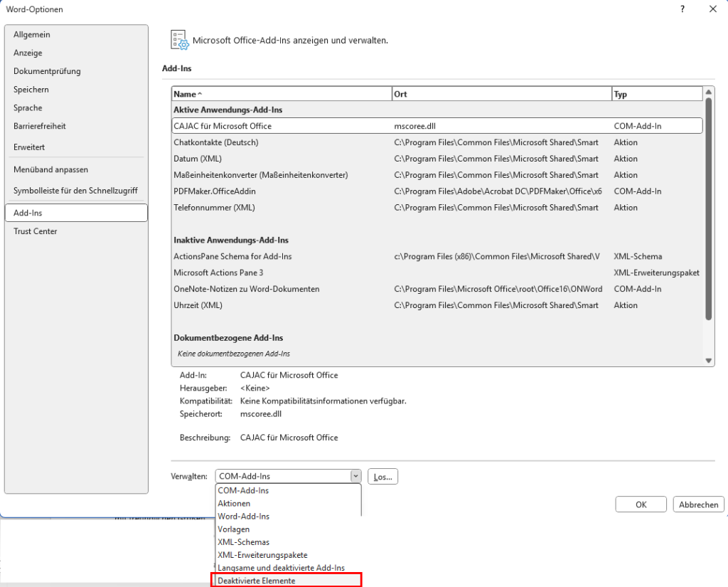Select XML-Schemas in dropdown list
Image resolution: width=728 pixels, height=587 pixels.
coord(243,542)
